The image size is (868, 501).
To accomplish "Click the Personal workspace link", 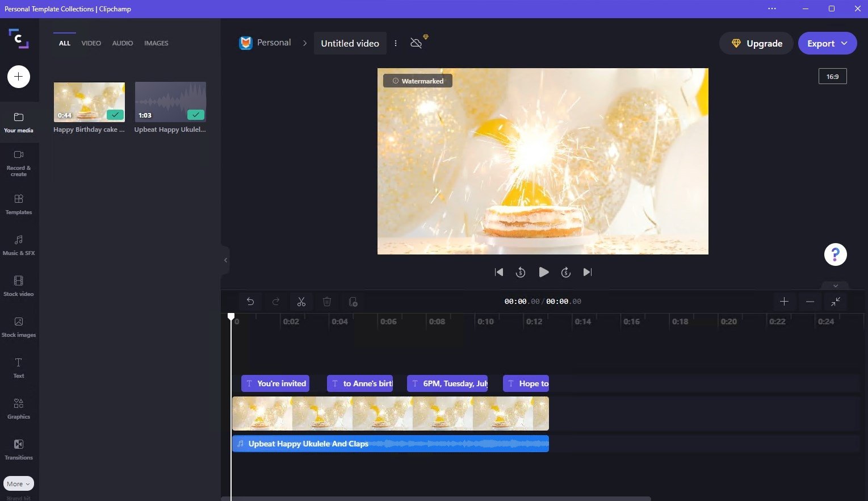I will coord(265,43).
